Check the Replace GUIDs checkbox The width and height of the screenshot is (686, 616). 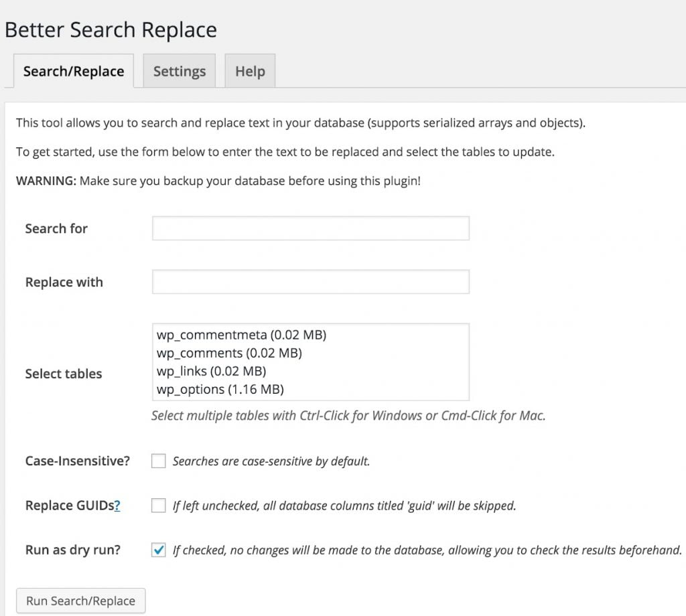pyautogui.click(x=159, y=506)
